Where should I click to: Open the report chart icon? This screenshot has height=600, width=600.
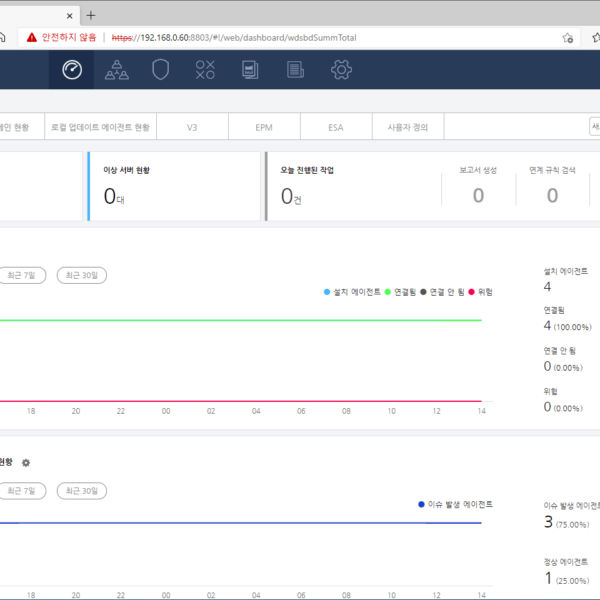[x=250, y=70]
